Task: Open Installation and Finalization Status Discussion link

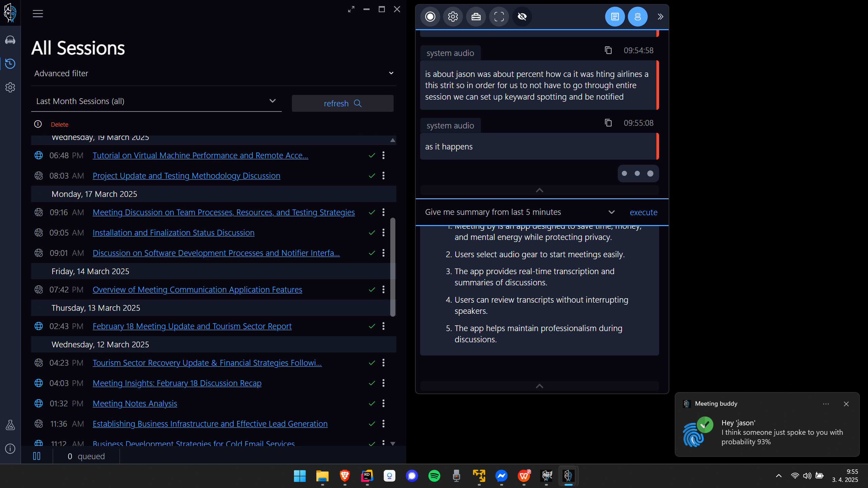Action: (173, 233)
